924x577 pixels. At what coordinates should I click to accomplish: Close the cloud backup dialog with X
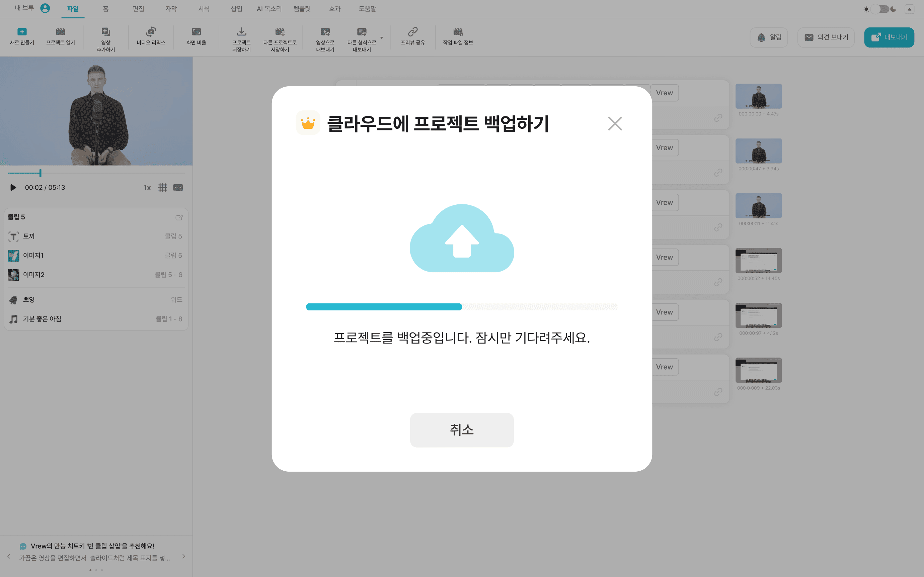pyautogui.click(x=614, y=124)
